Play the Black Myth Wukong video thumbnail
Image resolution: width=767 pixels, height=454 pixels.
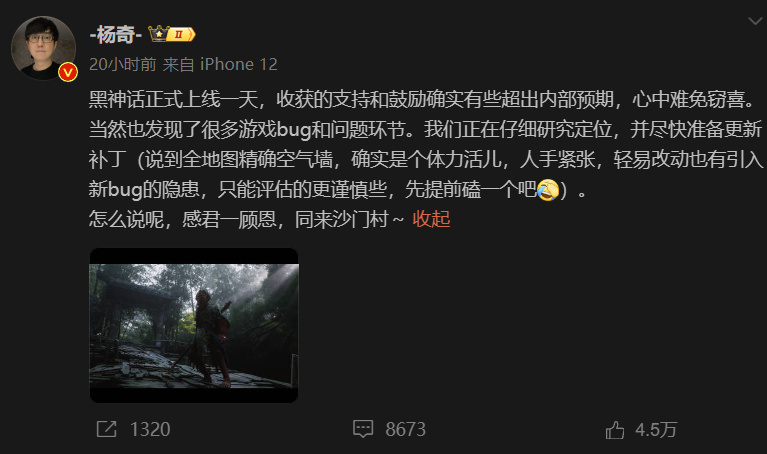(x=194, y=325)
